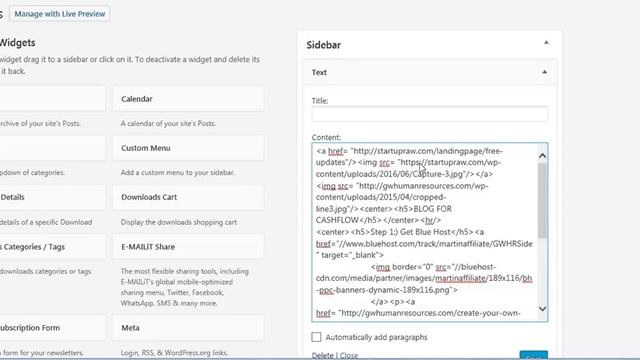Open Manage with Live Preview
This screenshot has height=360, width=640.
coord(60,14)
